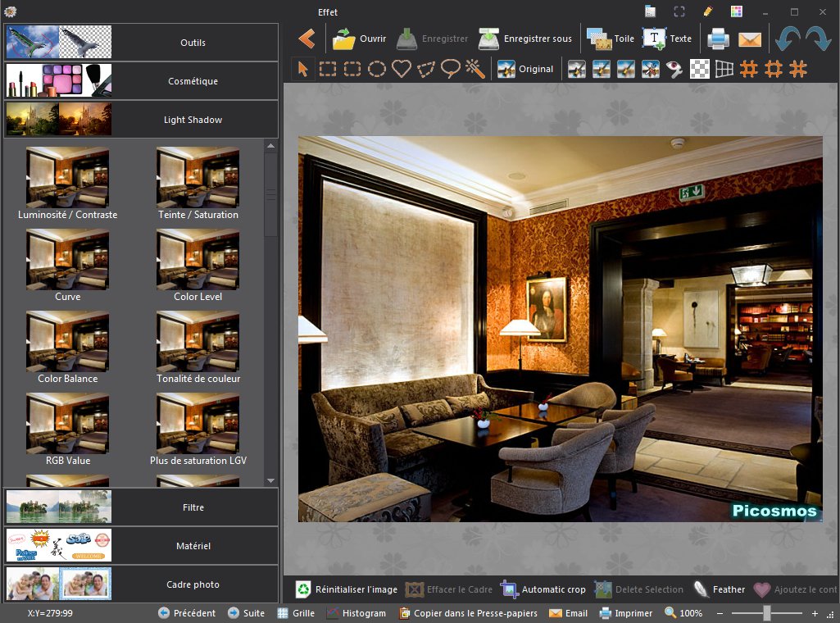The width and height of the screenshot is (840, 623).
Task: Open an image with the Ouvrir button
Action: [x=359, y=39]
